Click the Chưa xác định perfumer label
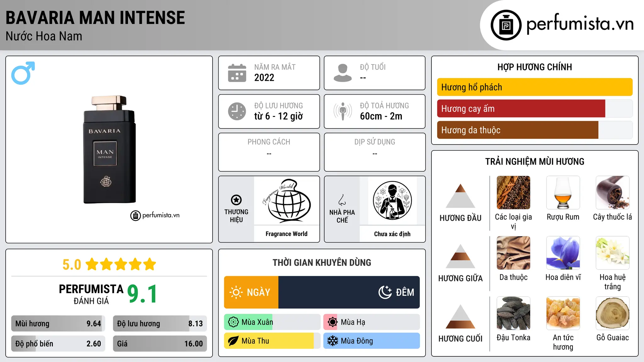The image size is (644, 362). tap(392, 234)
